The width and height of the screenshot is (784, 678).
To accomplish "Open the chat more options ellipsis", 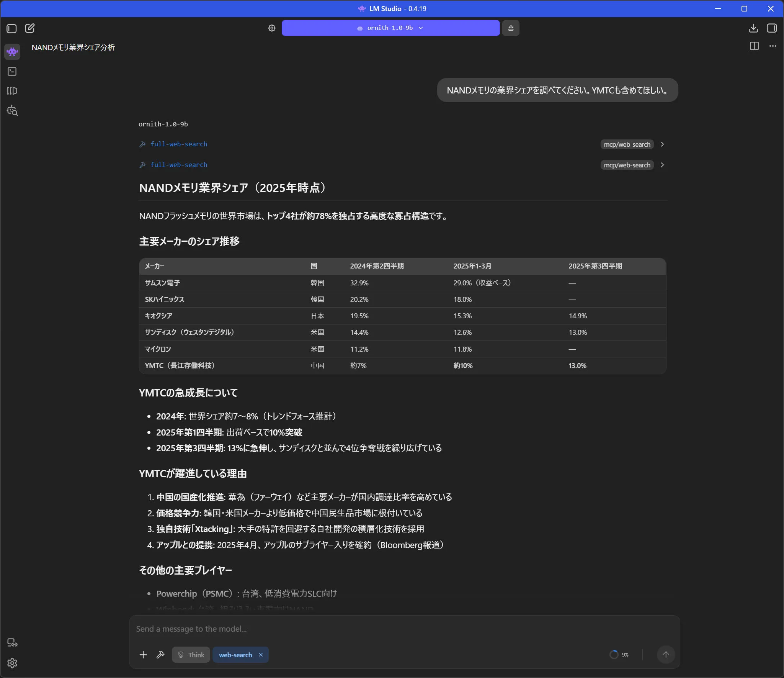I will [773, 46].
